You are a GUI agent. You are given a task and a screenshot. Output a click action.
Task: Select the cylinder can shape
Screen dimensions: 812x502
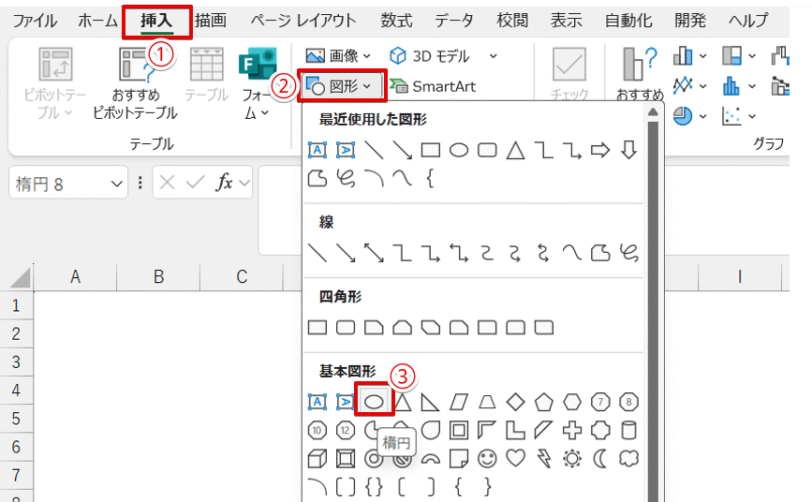(629, 430)
